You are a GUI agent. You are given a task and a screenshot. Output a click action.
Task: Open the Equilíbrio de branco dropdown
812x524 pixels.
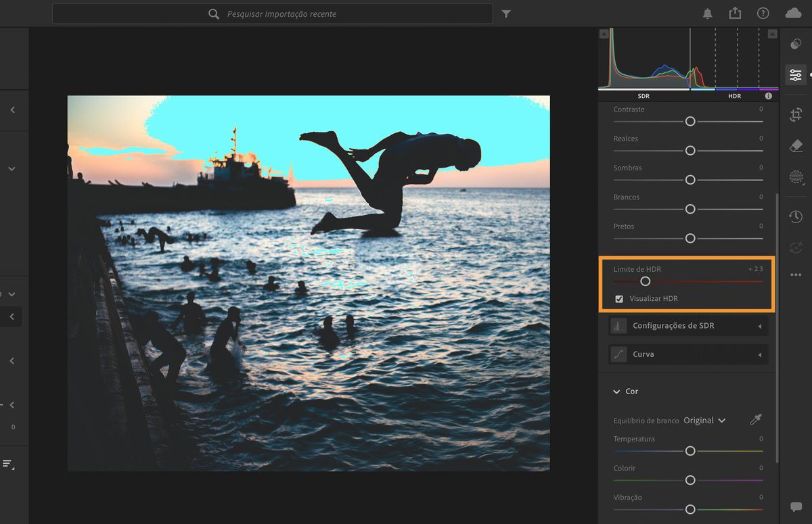[x=704, y=421]
